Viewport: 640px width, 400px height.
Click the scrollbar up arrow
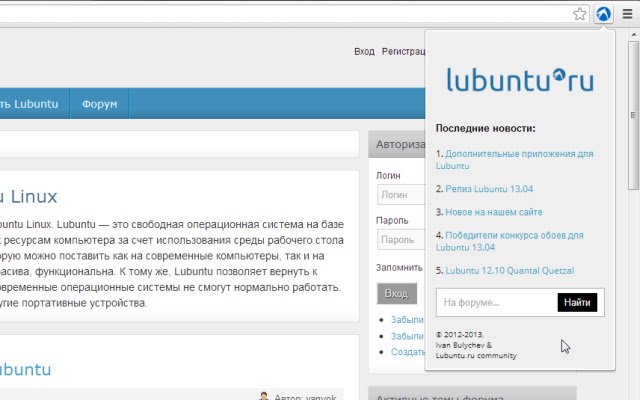(633, 35)
